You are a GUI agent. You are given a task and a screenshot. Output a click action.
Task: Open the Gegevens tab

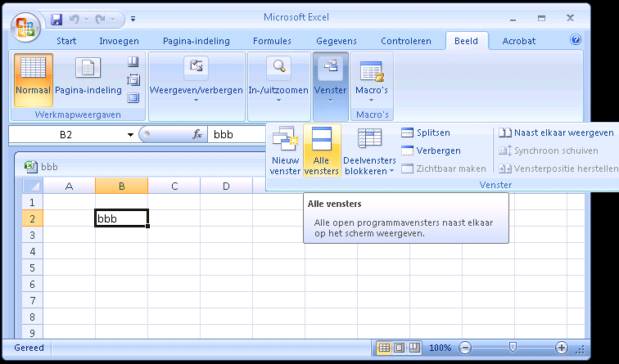pos(337,41)
